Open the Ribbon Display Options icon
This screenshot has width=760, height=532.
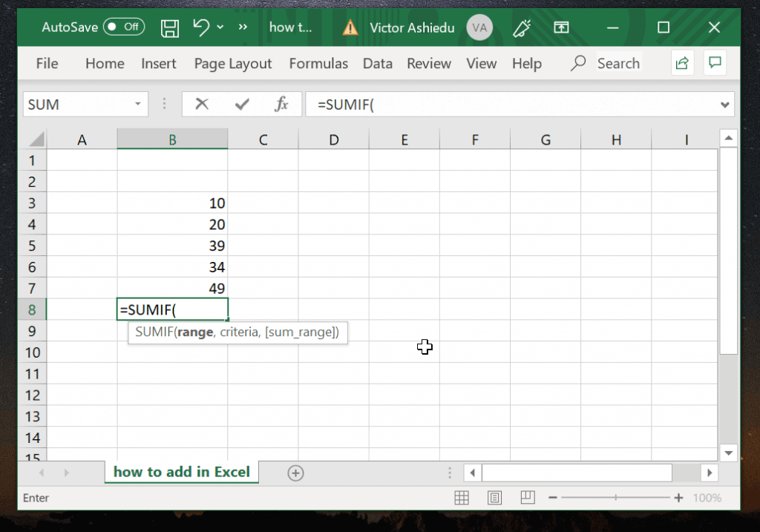pos(561,27)
